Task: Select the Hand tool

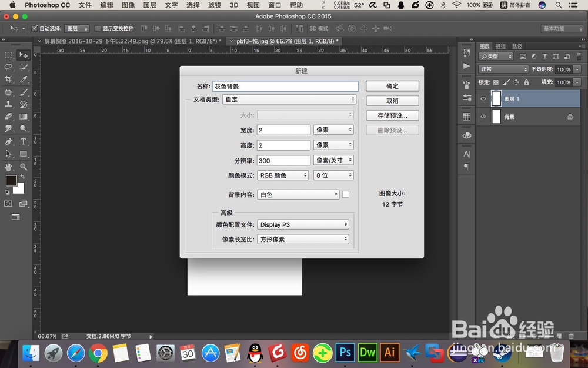Action: tap(8, 167)
